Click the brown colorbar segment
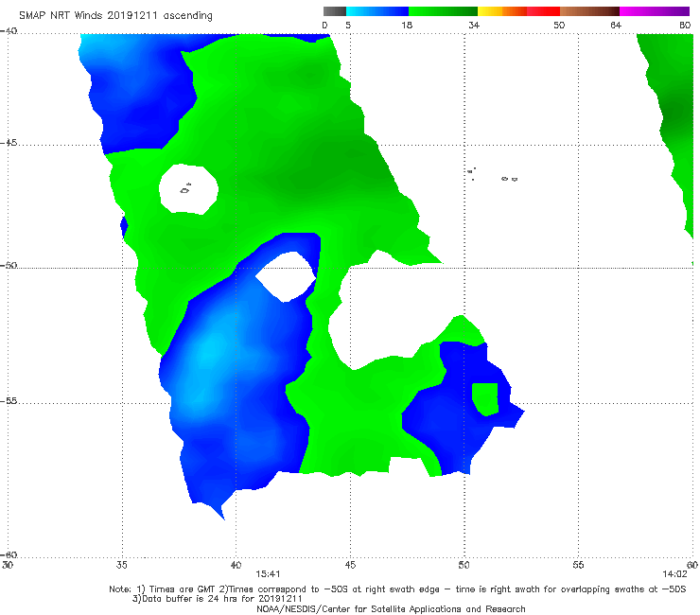This screenshot has height=615, width=700. pyautogui.click(x=589, y=11)
